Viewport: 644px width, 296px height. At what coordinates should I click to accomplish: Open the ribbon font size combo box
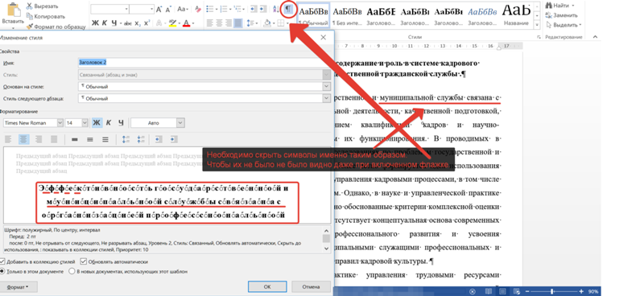coord(142,9)
